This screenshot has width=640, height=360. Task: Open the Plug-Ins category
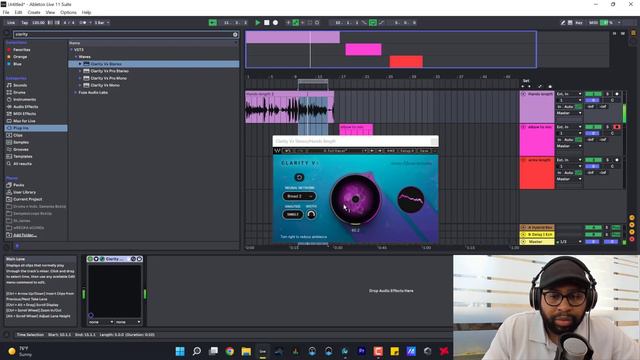[x=36, y=128]
